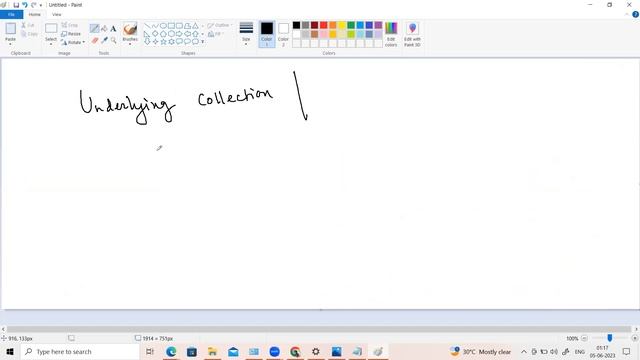The height and width of the screenshot is (360, 640).
Task: Switch to the Home ribbon tab
Action: [x=35, y=14]
